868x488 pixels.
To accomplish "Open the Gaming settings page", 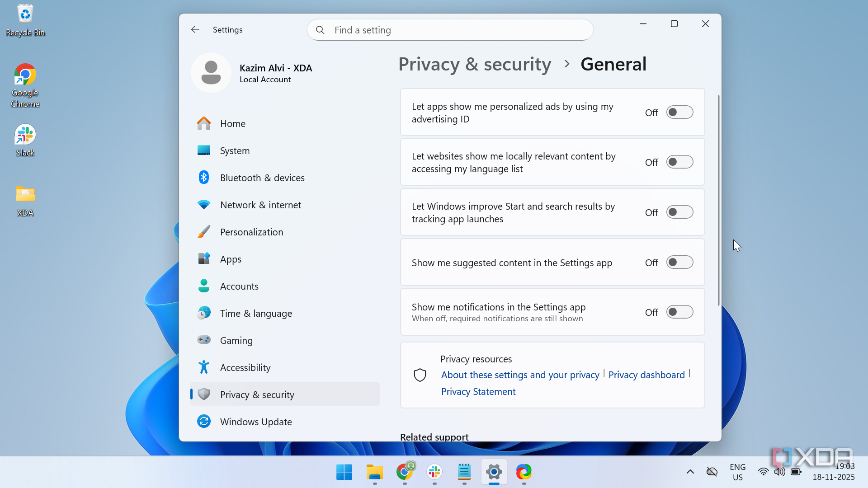I will [236, 341].
